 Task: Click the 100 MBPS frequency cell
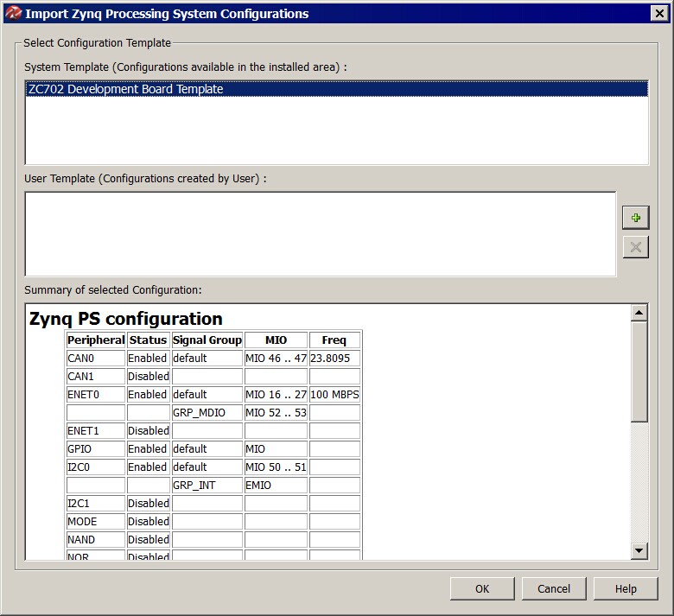coord(334,394)
